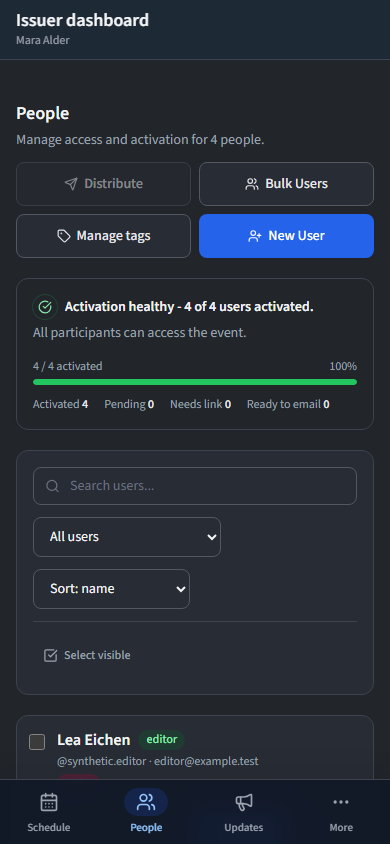Image resolution: width=390 pixels, height=844 pixels.
Task: Open the More tab label
Action: [341, 827]
